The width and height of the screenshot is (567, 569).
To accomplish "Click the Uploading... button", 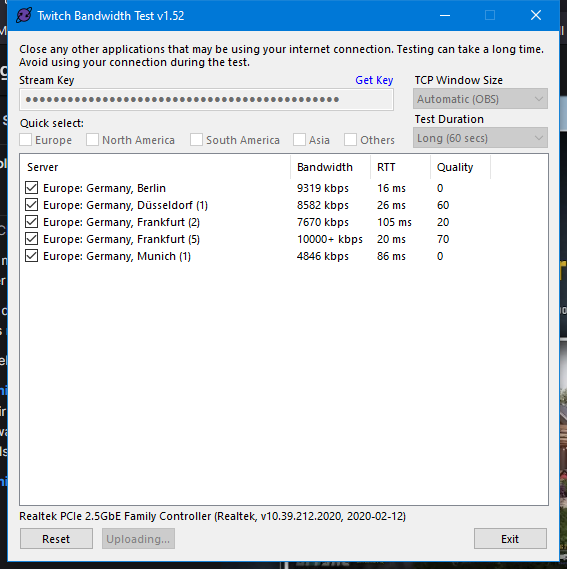I will pos(138,539).
